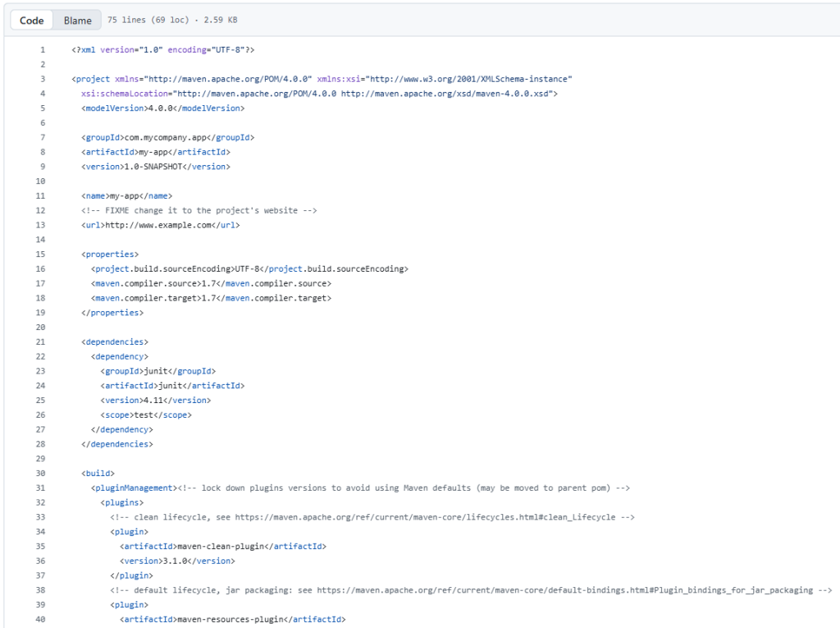Select line 23 via its line number

click(39, 371)
